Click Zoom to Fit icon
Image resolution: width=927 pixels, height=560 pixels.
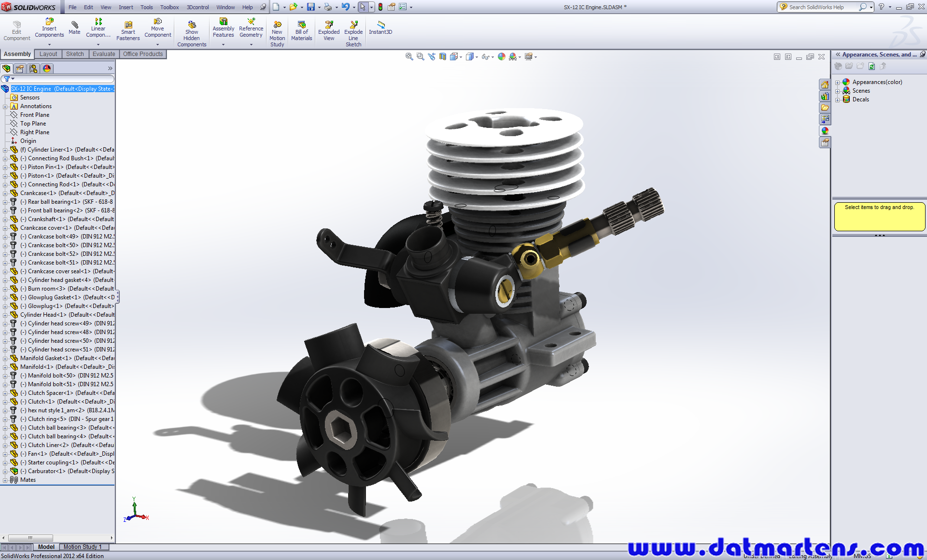tap(409, 56)
